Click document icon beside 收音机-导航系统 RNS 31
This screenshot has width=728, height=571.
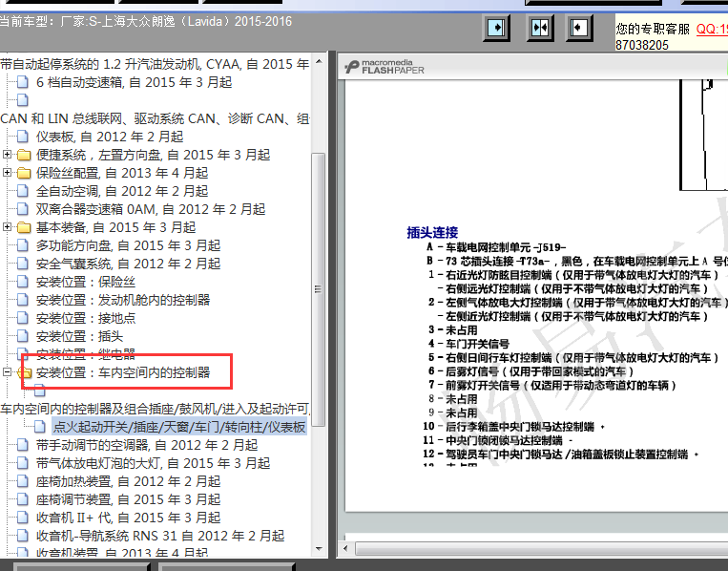(x=23, y=536)
